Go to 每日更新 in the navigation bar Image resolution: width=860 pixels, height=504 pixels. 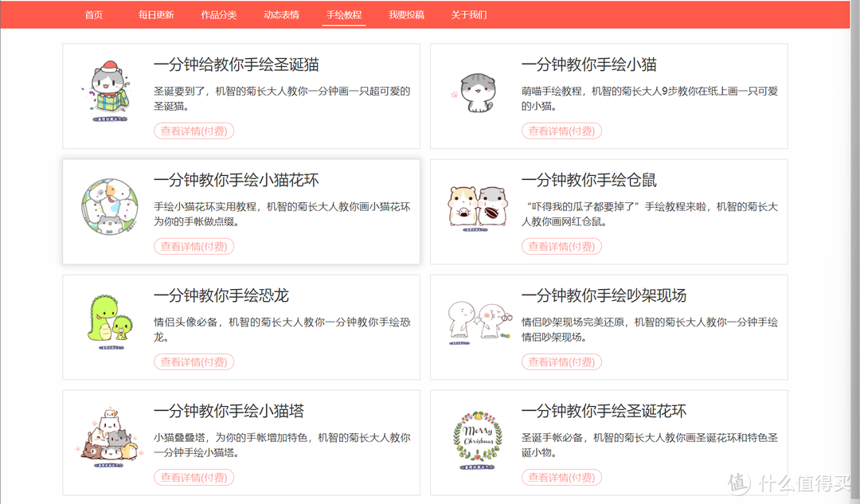click(156, 15)
